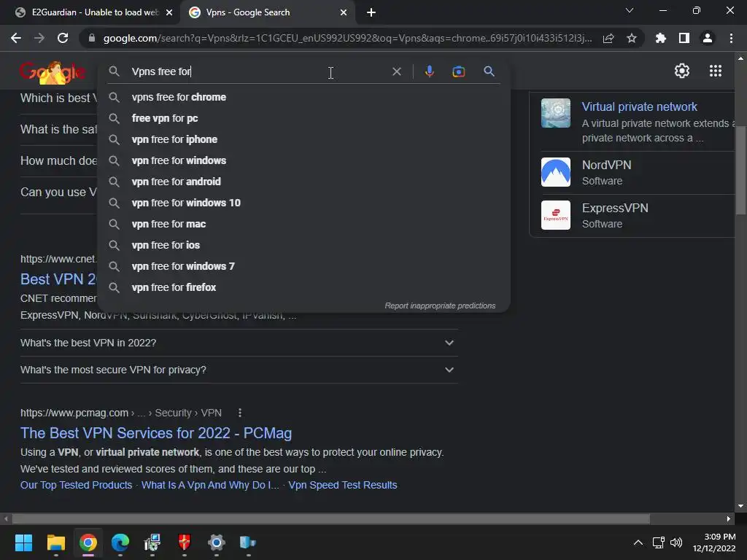Search by image with camera icon

pyautogui.click(x=458, y=71)
